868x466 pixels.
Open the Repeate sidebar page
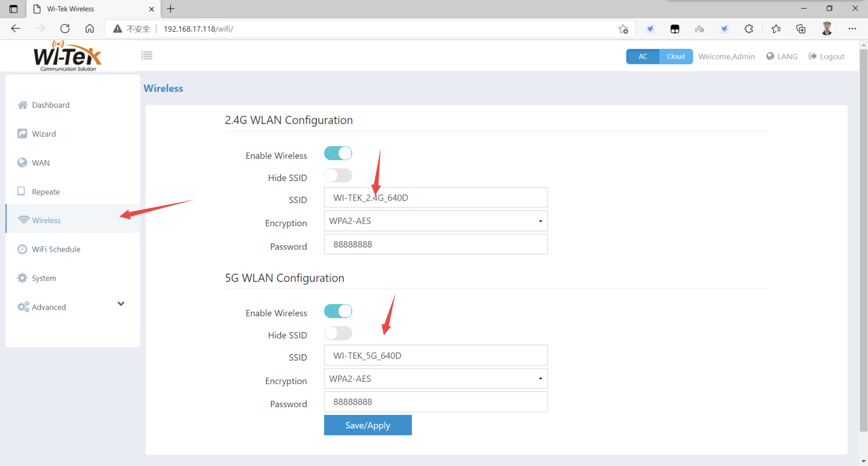pos(45,192)
